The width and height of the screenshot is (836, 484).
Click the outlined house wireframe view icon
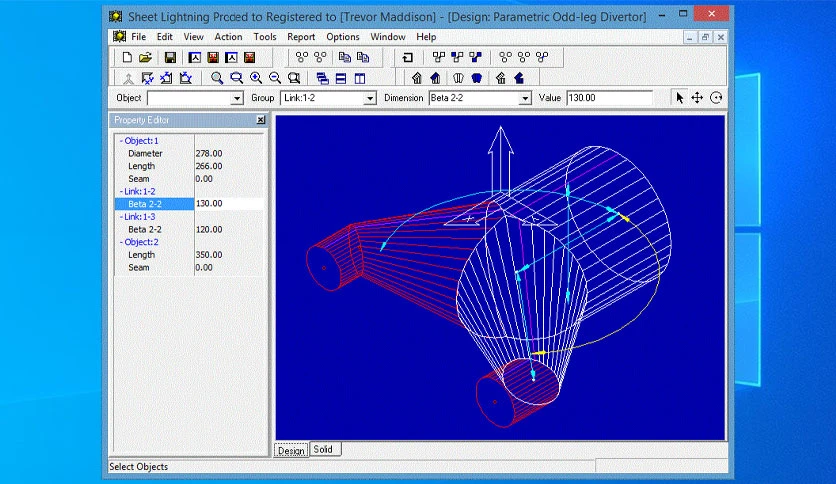[416, 78]
